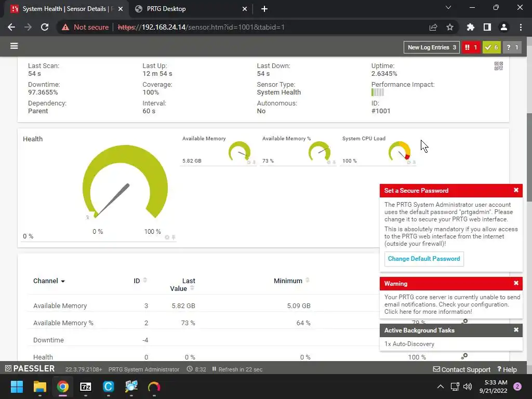Open the 1x Auto-Discovery background task
The height and width of the screenshot is (399, 532).
pyautogui.click(x=409, y=344)
